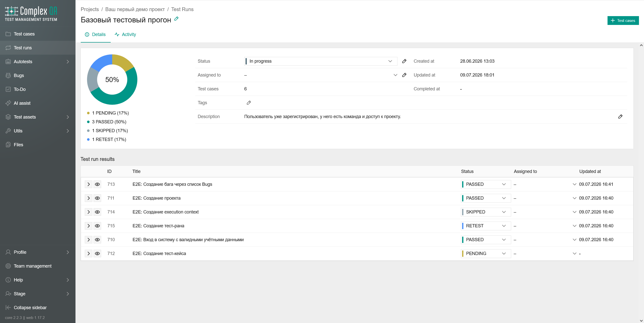Edit the Description using its pencil icon
The image size is (644, 323).
coord(620,117)
